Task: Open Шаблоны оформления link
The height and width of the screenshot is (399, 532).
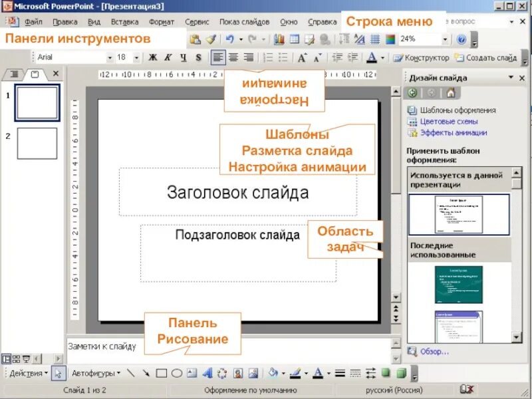Action: coord(458,110)
